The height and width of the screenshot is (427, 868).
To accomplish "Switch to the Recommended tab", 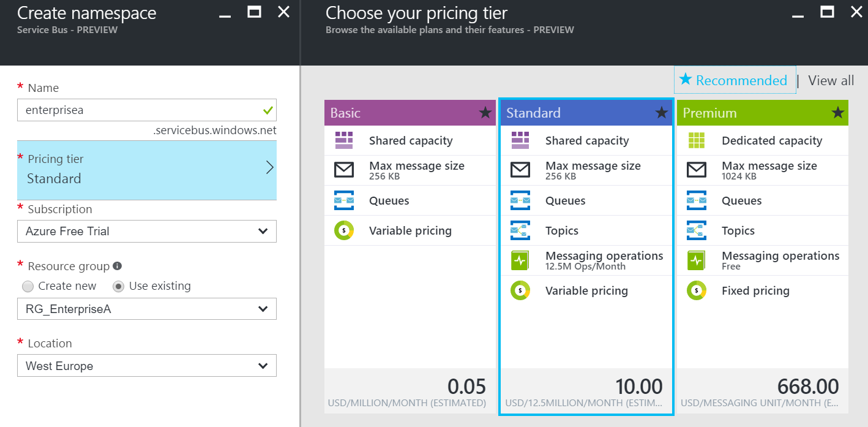I will point(735,80).
